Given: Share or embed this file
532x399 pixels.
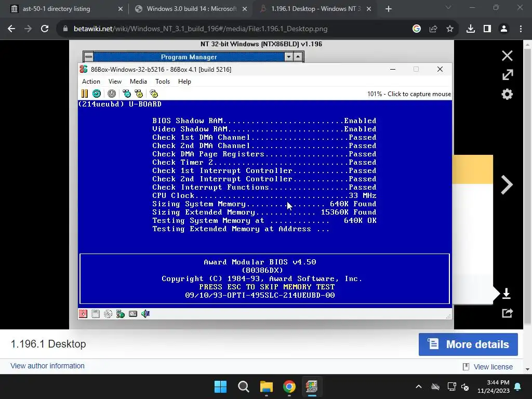Looking at the screenshot, I should pos(507,313).
